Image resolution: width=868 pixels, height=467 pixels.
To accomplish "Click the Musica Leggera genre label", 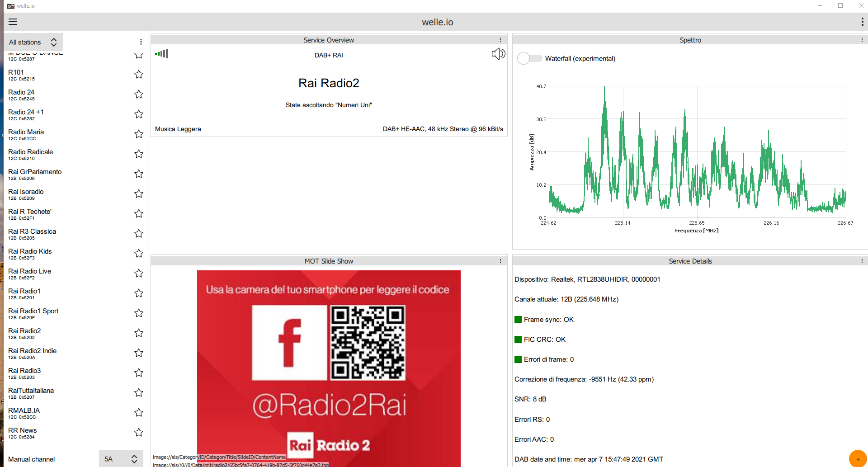I will tap(178, 129).
